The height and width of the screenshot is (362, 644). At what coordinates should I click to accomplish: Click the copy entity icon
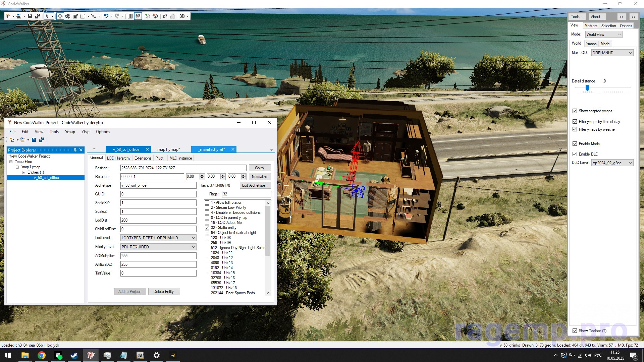click(x=165, y=16)
